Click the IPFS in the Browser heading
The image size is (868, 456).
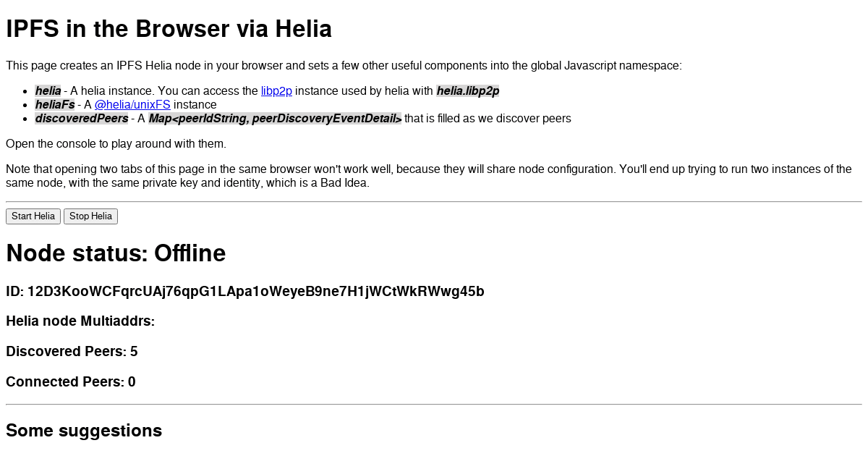[169, 29]
